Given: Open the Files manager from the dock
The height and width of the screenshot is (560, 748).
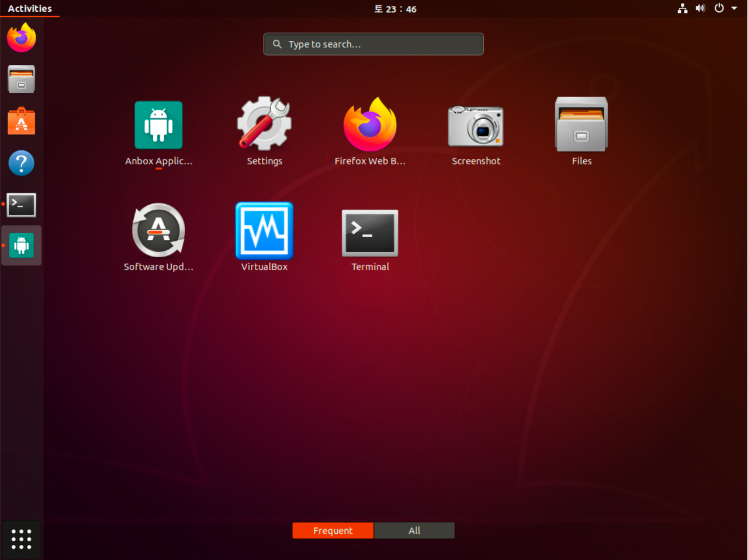Looking at the screenshot, I should (21, 79).
